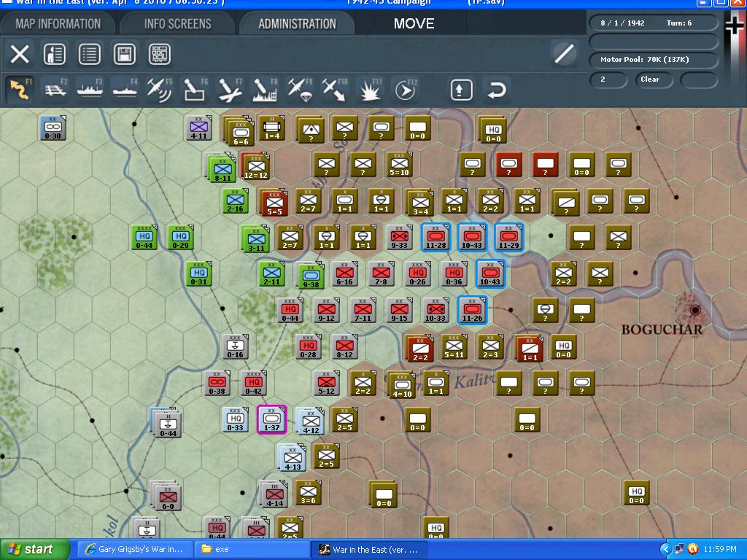Open the Windows start menu
Screen dimensions: 747x560
pyautogui.click(x=35, y=549)
